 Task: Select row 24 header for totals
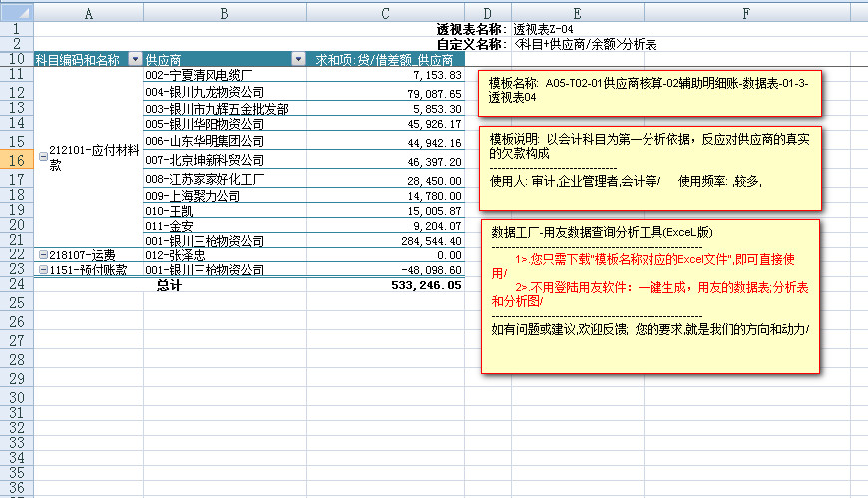(16, 284)
